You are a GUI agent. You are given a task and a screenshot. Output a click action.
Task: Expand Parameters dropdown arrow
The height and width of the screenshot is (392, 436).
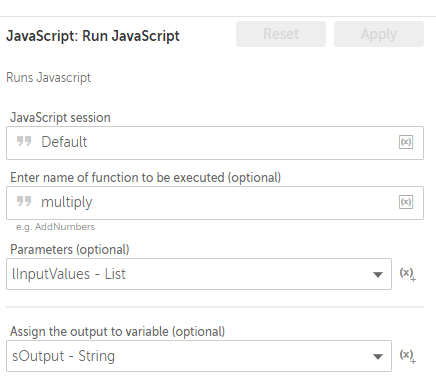[378, 275]
